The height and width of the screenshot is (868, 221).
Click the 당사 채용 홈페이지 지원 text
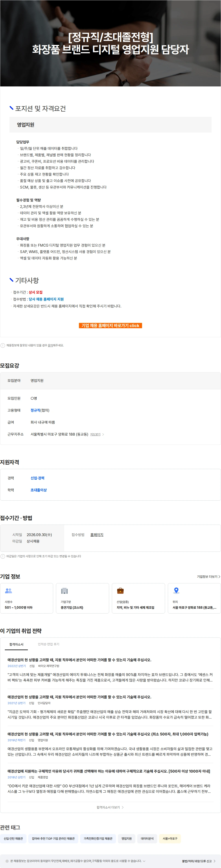[46, 299]
